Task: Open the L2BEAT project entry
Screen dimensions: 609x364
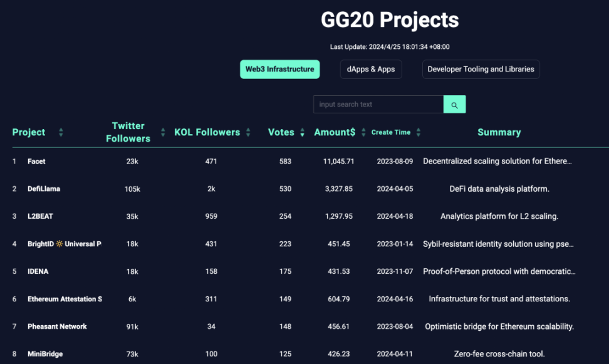Action: click(40, 216)
